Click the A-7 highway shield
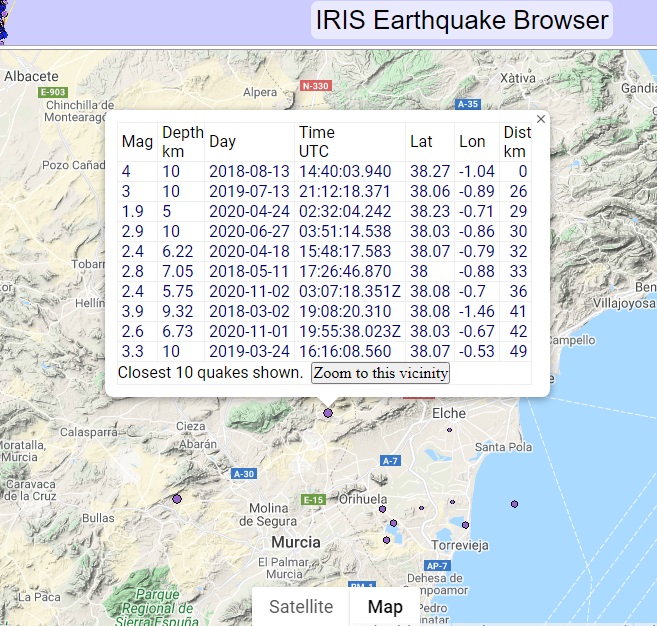 tap(390, 461)
